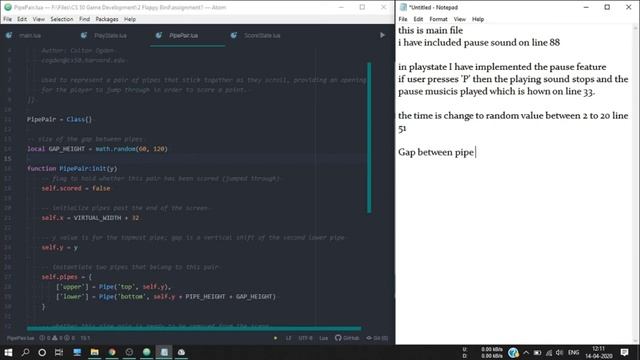This screenshot has height=360, width=640.
Task: Open the clock and date flyout
Action: (x=599, y=353)
